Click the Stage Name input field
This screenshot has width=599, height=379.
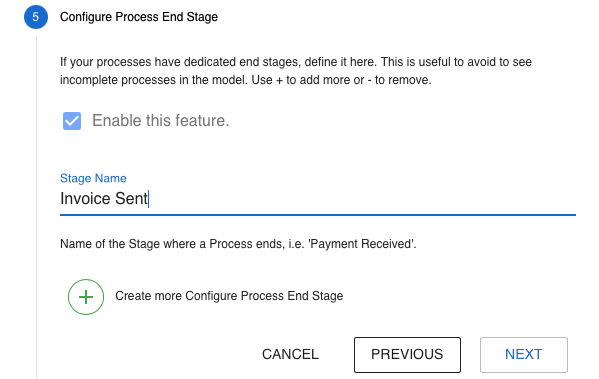[x=318, y=199]
